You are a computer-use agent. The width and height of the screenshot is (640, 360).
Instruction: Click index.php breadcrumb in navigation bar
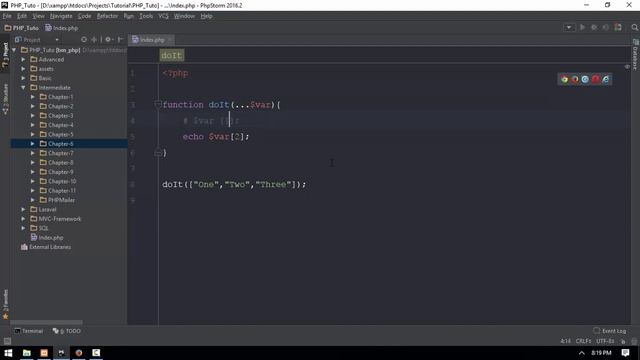pos(62,28)
